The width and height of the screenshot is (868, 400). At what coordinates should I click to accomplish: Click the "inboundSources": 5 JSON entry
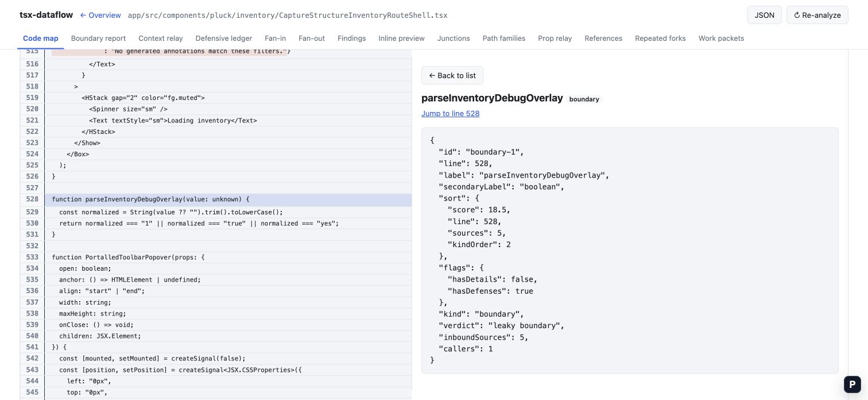point(483,337)
